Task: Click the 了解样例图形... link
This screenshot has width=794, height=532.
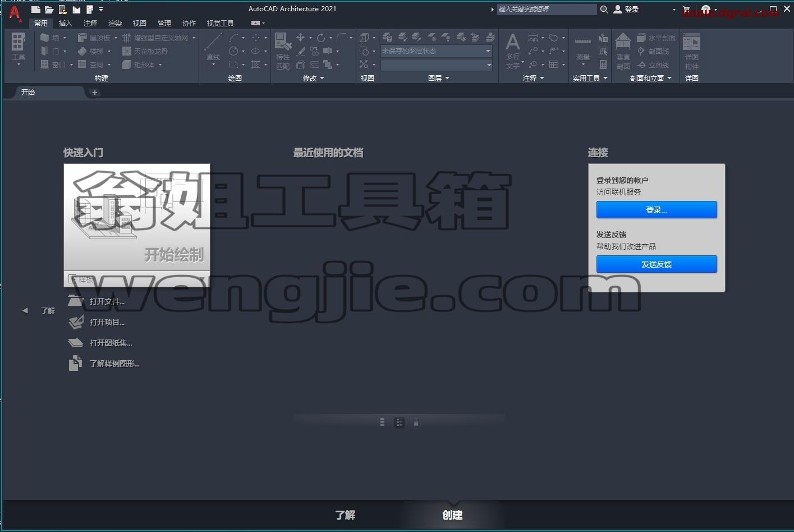Action: tap(104, 364)
